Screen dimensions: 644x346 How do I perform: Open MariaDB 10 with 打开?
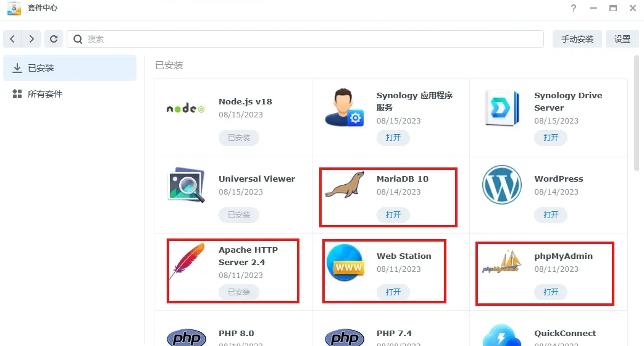393,215
